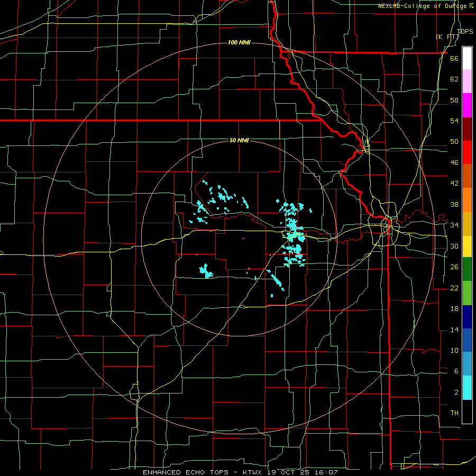
Task: Select the burnt orange legend swatch
Action: [x=467, y=176]
